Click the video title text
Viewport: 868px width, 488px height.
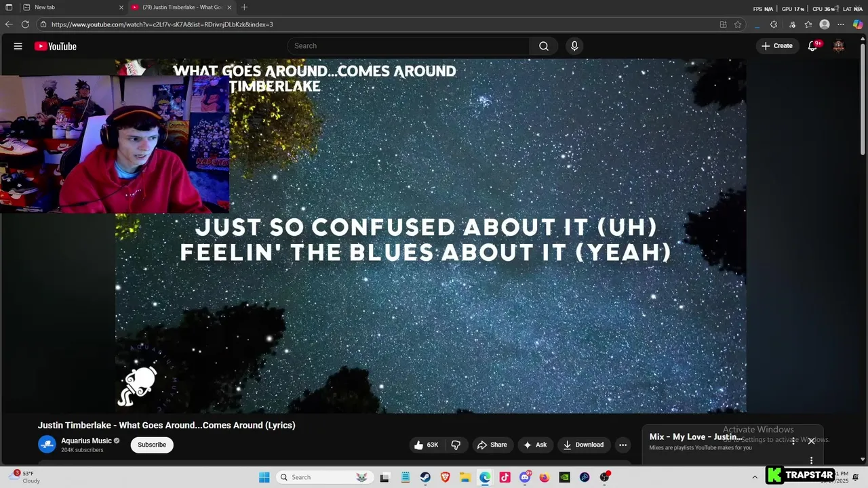click(167, 425)
